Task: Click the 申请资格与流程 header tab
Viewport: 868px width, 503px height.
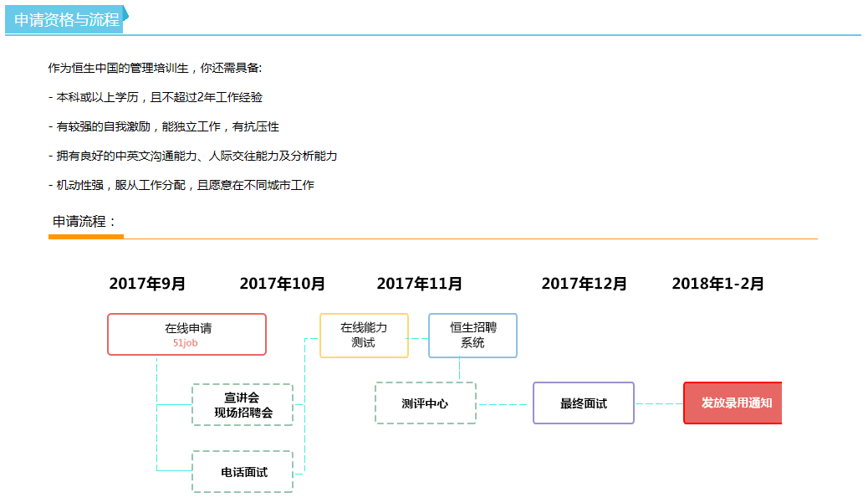Action: click(x=67, y=20)
